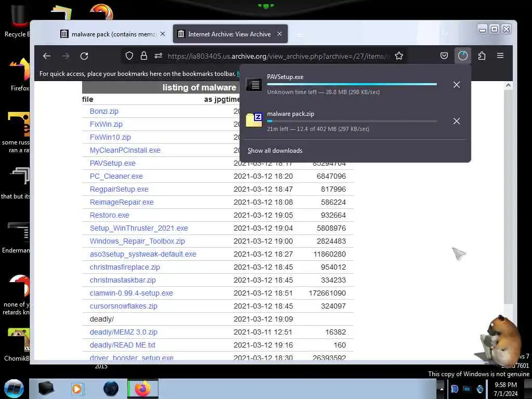Viewport: 532px width, 399px height.
Task: Select the Firefox desktop shortcut
Action: [x=20, y=74]
